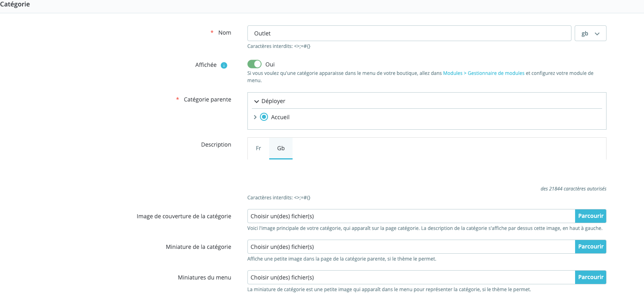Click the Nom field label
The height and width of the screenshot is (296, 644).
(x=224, y=33)
